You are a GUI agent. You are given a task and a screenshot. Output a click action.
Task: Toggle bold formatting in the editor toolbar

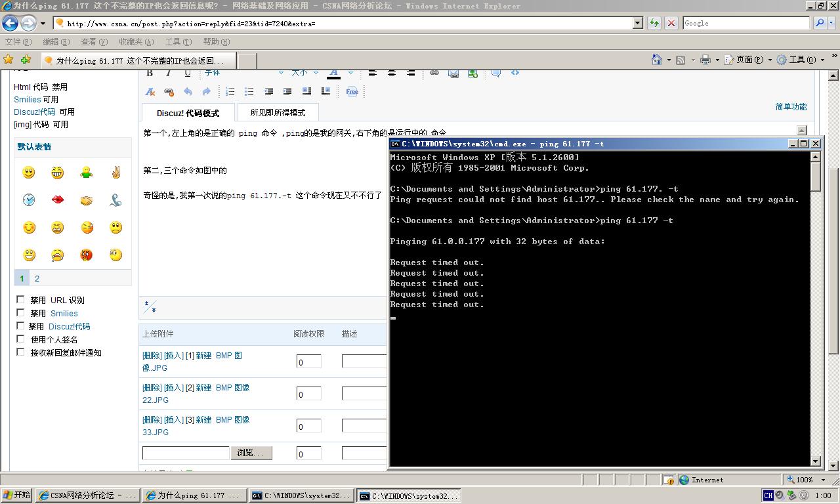150,72
